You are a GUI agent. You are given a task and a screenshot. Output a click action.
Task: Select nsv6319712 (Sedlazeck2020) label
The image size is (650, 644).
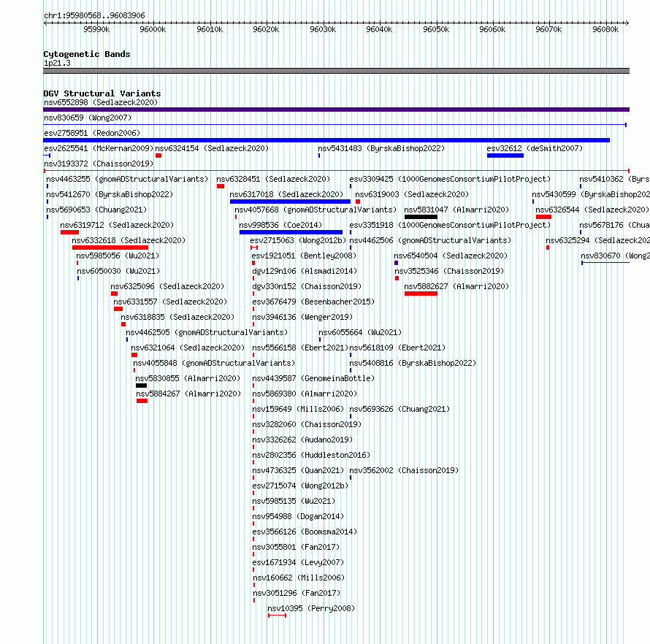pos(117,225)
